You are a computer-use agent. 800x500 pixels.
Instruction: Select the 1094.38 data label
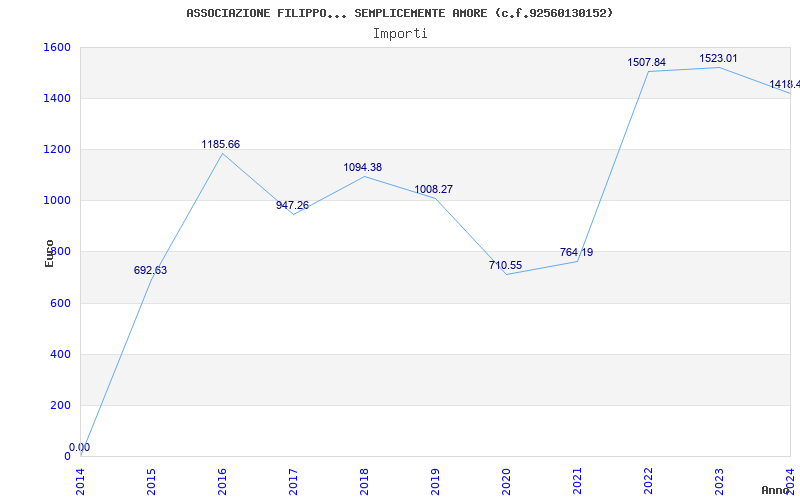363,167
